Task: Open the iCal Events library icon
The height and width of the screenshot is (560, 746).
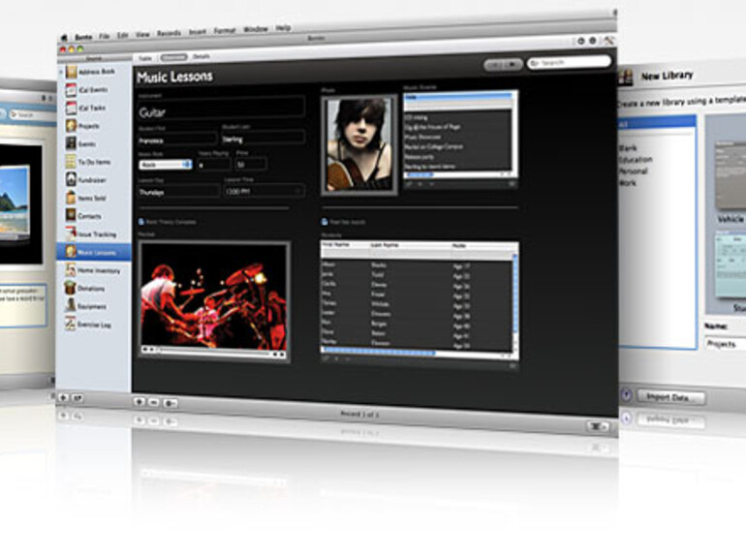Action: click(71, 90)
